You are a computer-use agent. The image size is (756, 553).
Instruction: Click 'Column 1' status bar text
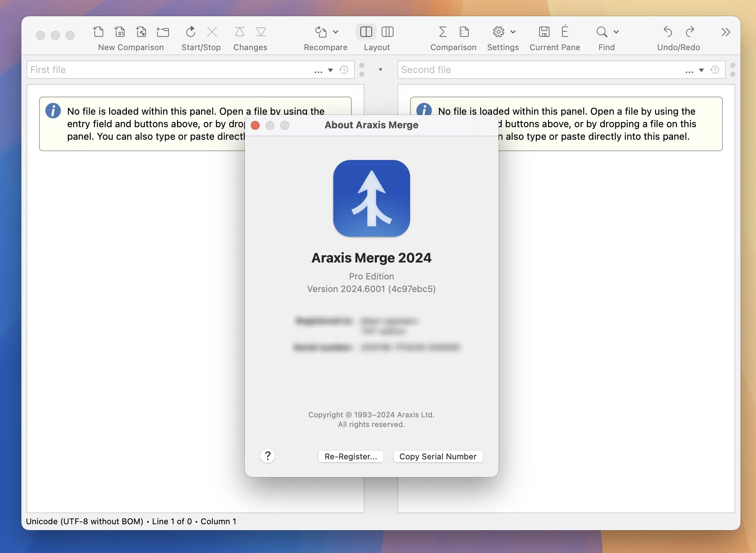[218, 521]
